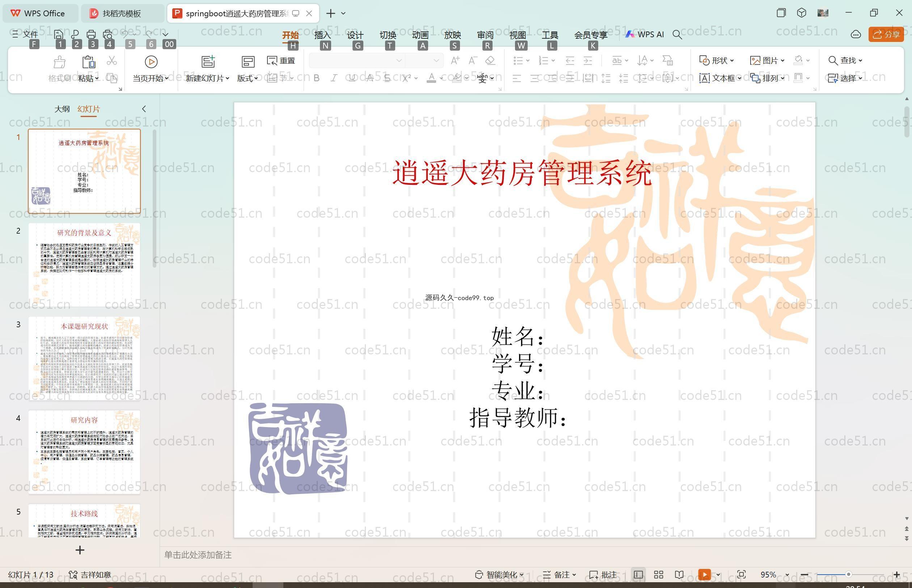The image size is (912, 588).
Task: Adjust the zoom slider handle
Action: [849, 575]
